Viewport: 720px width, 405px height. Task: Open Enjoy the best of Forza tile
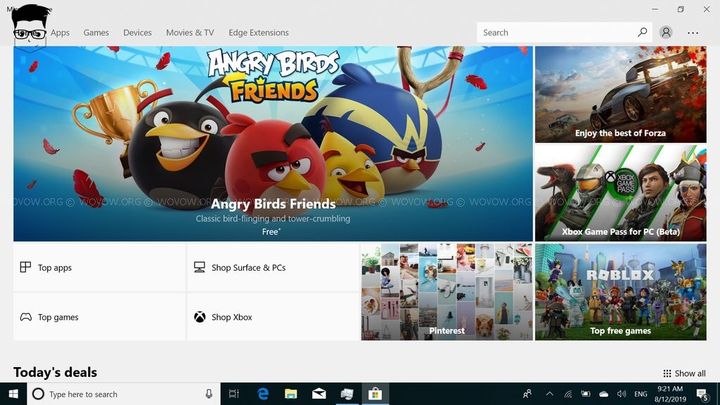tap(620, 94)
